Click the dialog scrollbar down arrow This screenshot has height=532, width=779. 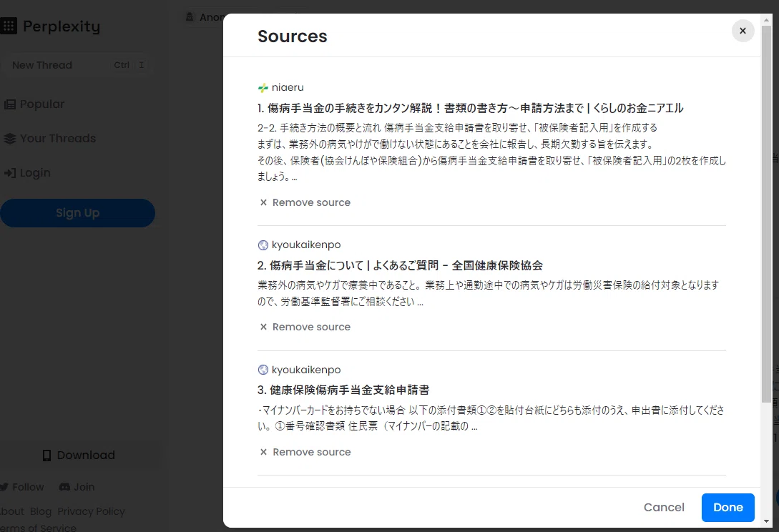tap(766, 521)
